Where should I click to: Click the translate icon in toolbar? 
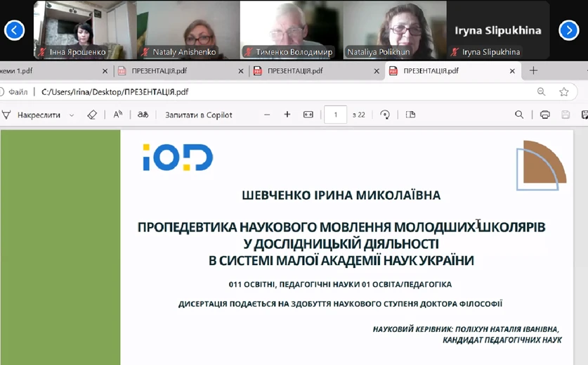(x=143, y=115)
